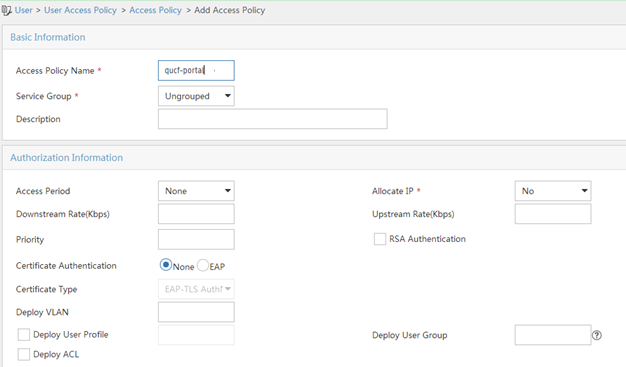Click the Priority input box
This screenshot has width=626, height=367.
coord(196,240)
